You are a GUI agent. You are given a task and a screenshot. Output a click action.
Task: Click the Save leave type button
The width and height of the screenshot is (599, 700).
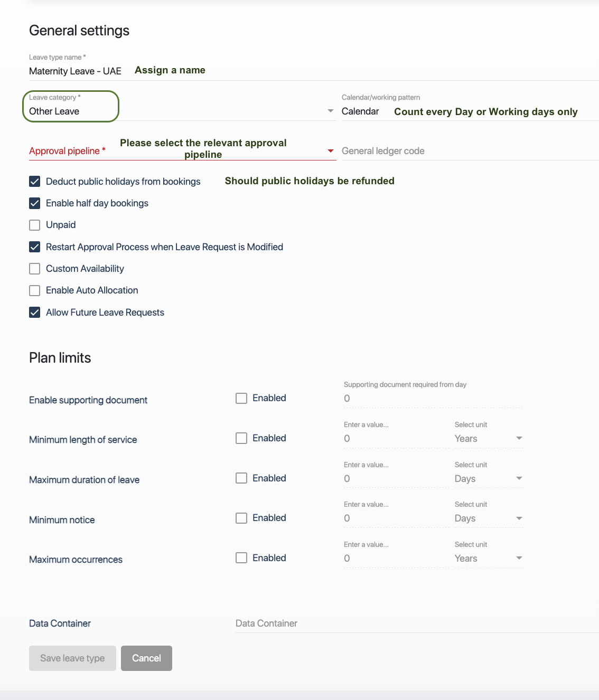(72, 658)
